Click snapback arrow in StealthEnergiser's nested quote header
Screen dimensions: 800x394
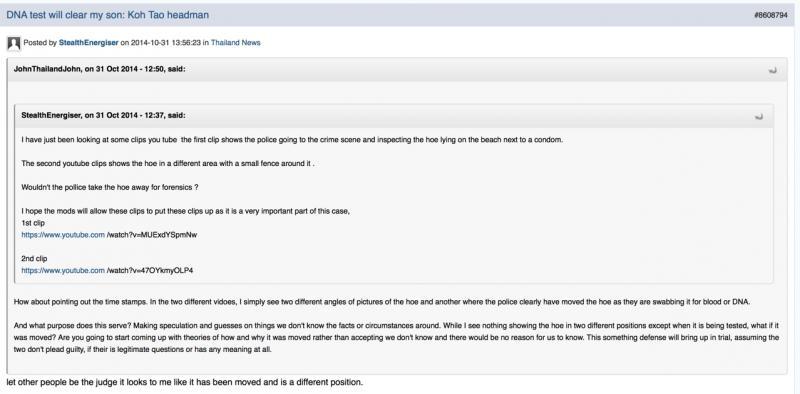tap(759, 116)
